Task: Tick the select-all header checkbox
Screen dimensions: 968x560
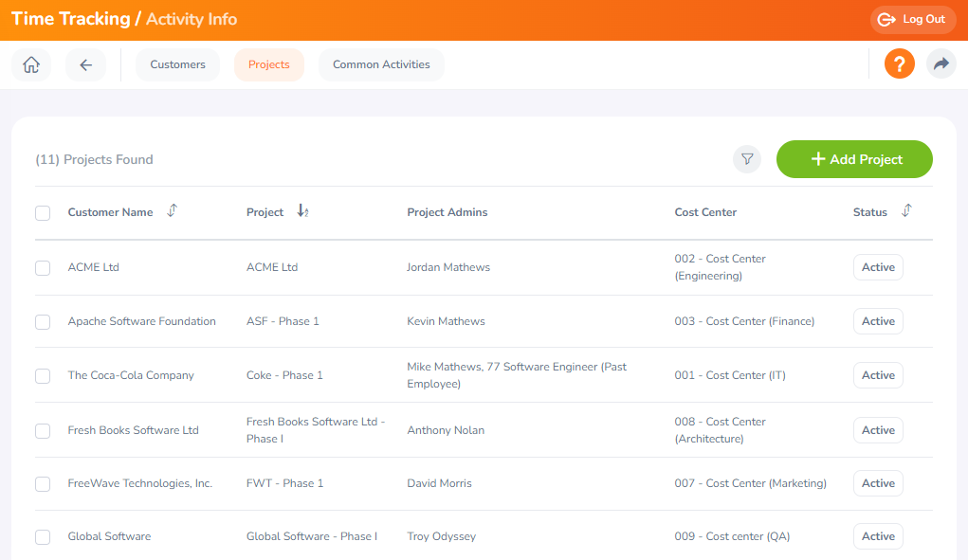Action: pyautogui.click(x=43, y=213)
